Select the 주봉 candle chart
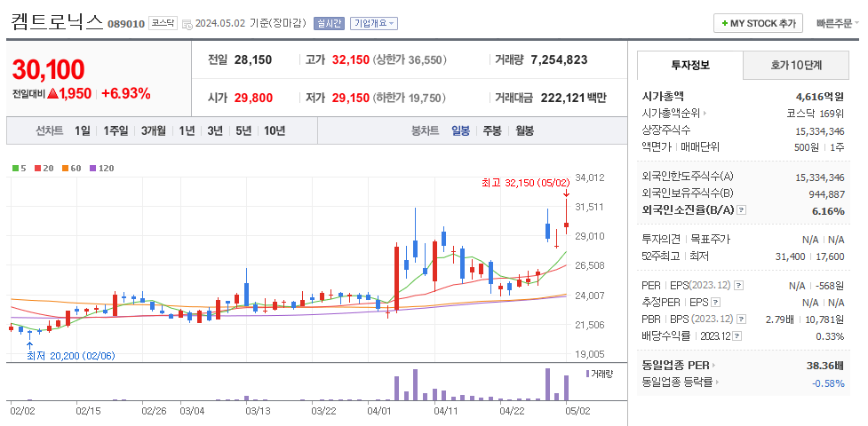Viewport: 868px width, 426px height. (x=492, y=131)
